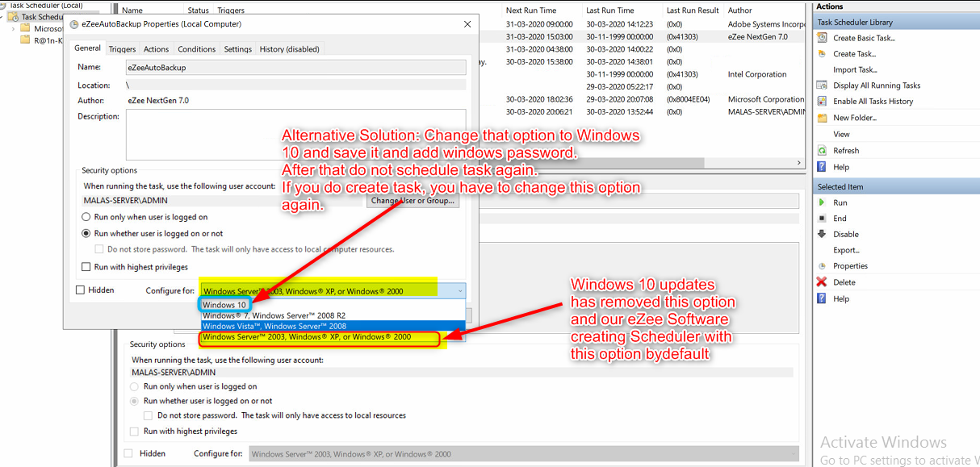Image resolution: width=980 pixels, height=467 pixels.
Task: Click the red Delete X icon
Action: tap(822, 282)
